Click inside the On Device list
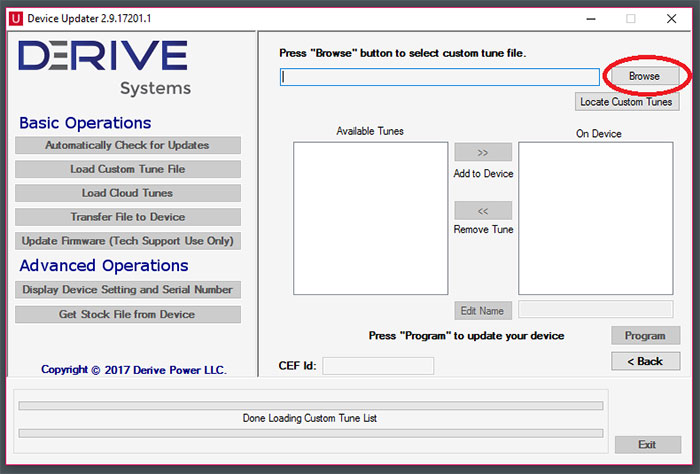 pyautogui.click(x=595, y=218)
